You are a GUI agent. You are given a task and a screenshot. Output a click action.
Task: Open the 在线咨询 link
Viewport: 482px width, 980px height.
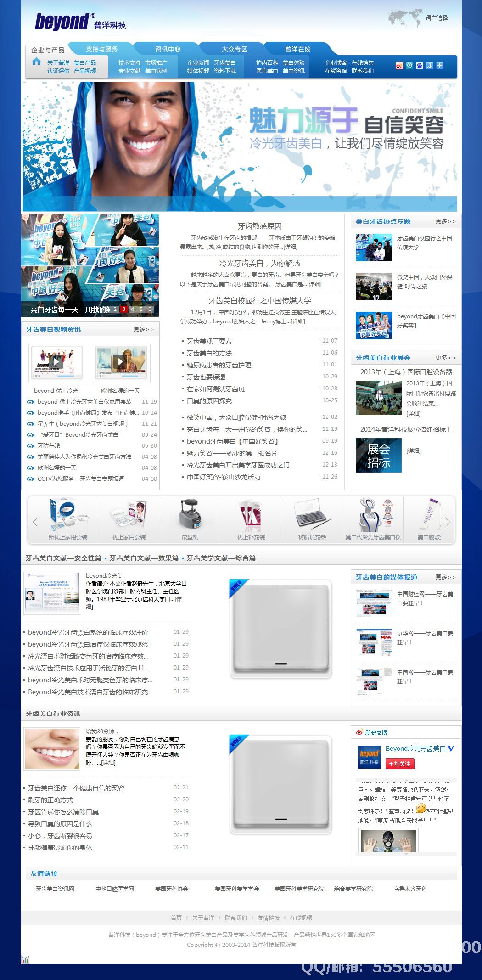point(336,71)
